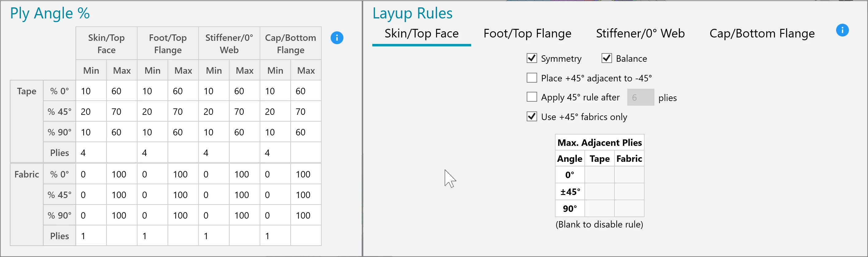This screenshot has width=868, height=257.
Task: Uncheck the Balance checkbox
Action: [x=606, y=58]
